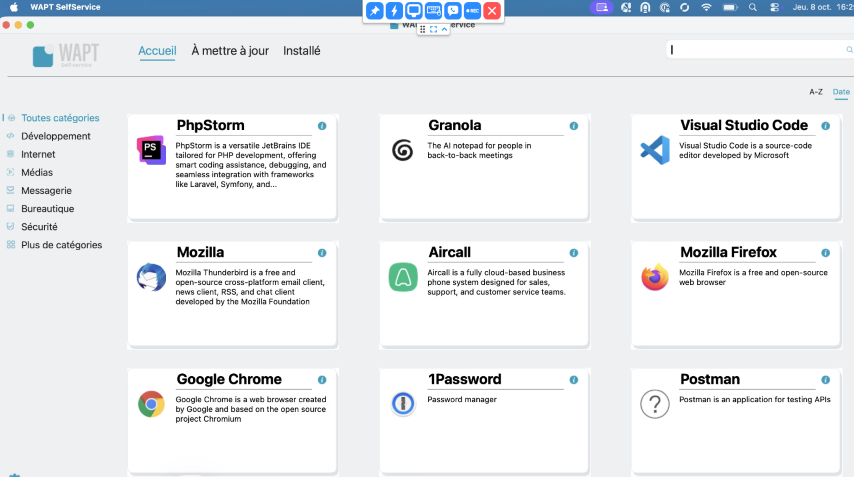This screenshot has width=854, height=477.
Task: Open the PhpStorm package title
Action: [x=211, y=125]
